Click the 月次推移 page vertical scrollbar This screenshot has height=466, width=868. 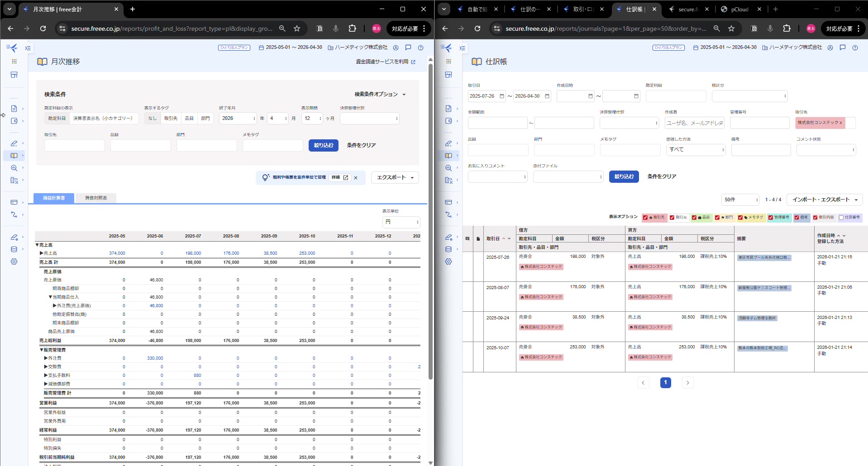[x=430, y=222]
